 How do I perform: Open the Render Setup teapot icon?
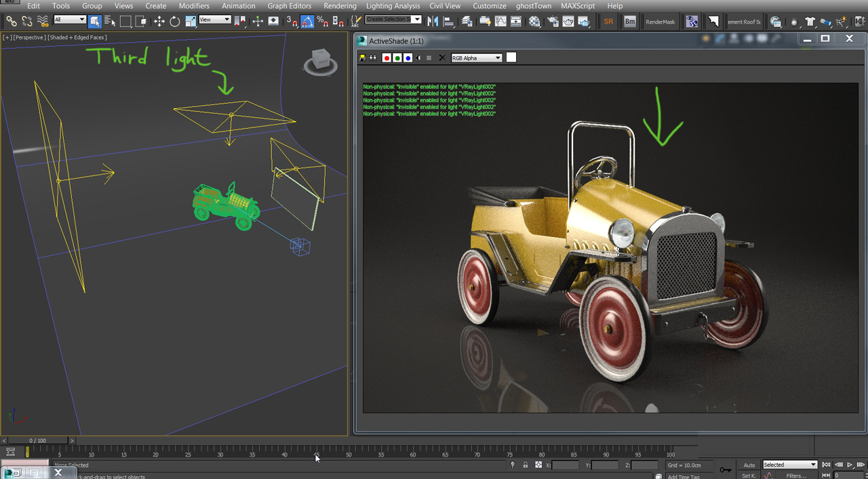point(552,22)
